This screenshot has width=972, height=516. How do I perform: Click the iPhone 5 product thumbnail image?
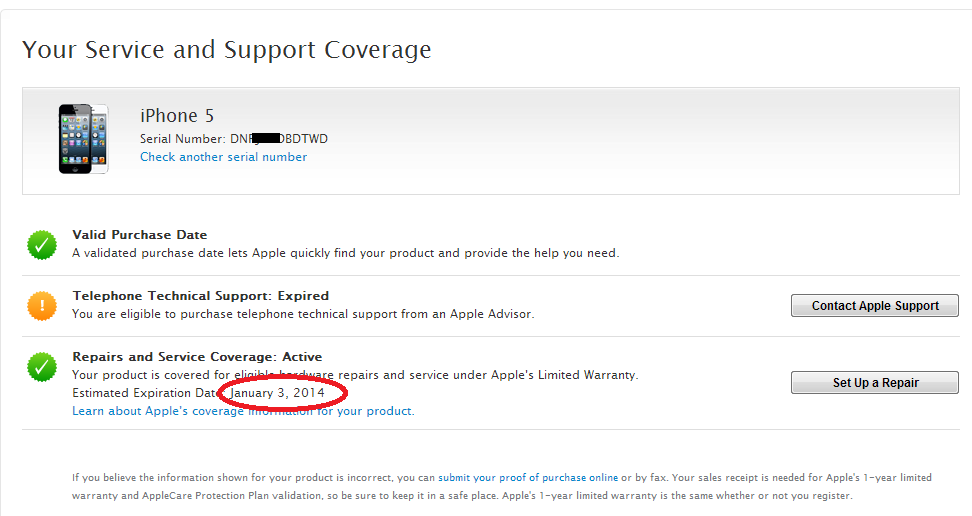82,138
